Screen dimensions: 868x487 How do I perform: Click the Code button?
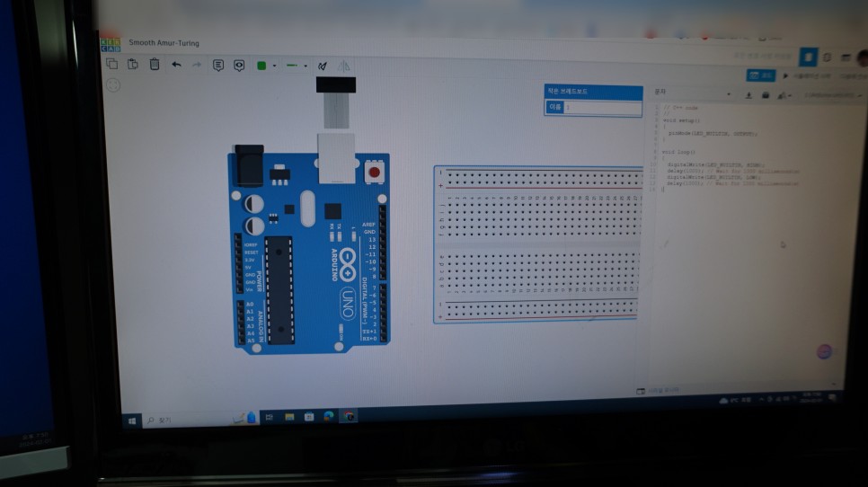pos(761,75)
